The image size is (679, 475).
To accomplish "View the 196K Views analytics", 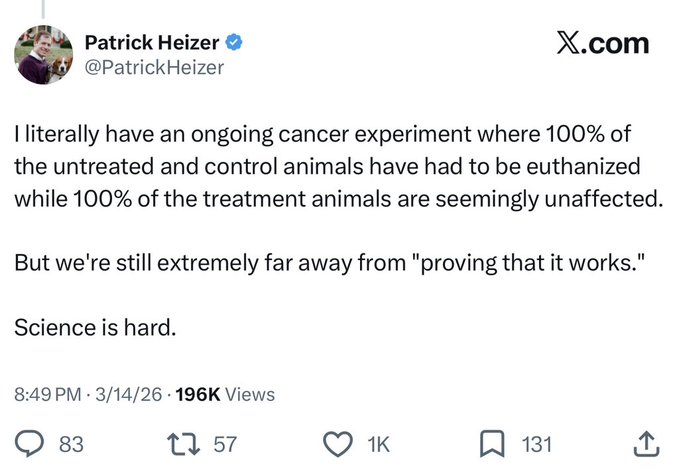I will (224, 394).
